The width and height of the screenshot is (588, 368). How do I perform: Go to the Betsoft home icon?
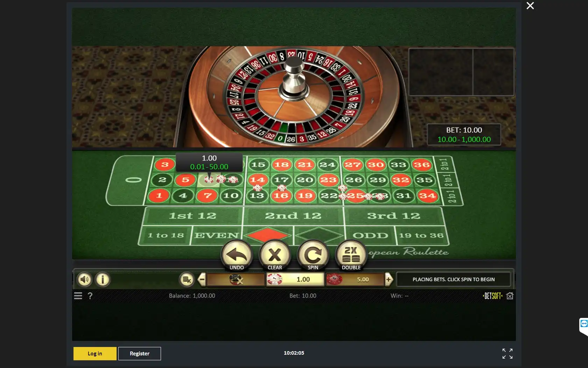click(510, 296)
